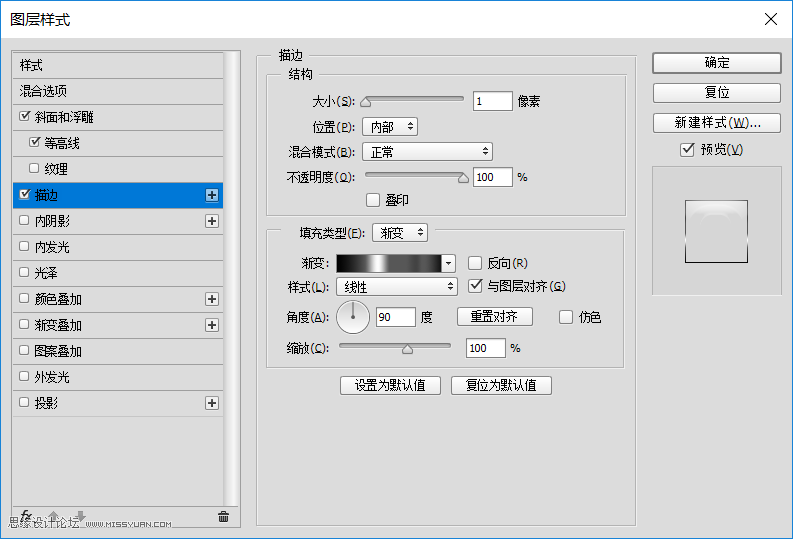793x539 pixels.
Task: Add another 内阴影 effect with plus icon
Action: [x=211, y=221]
